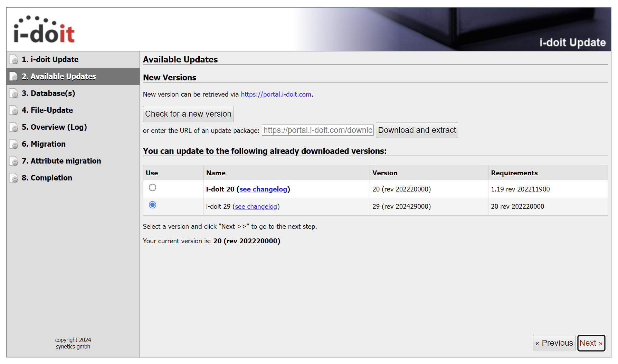Select the i-doit 20 radio button

(x=152, y=187)
